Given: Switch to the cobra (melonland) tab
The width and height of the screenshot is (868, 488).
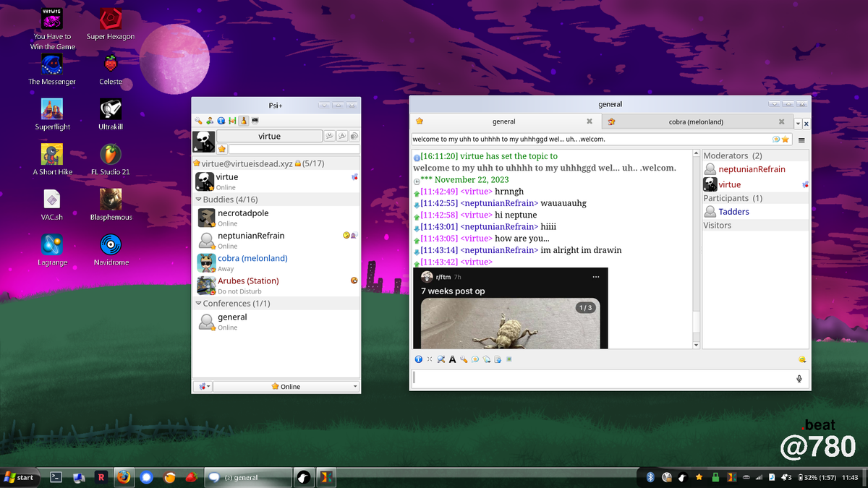Looking at the screenshot, I should [695, 122].
